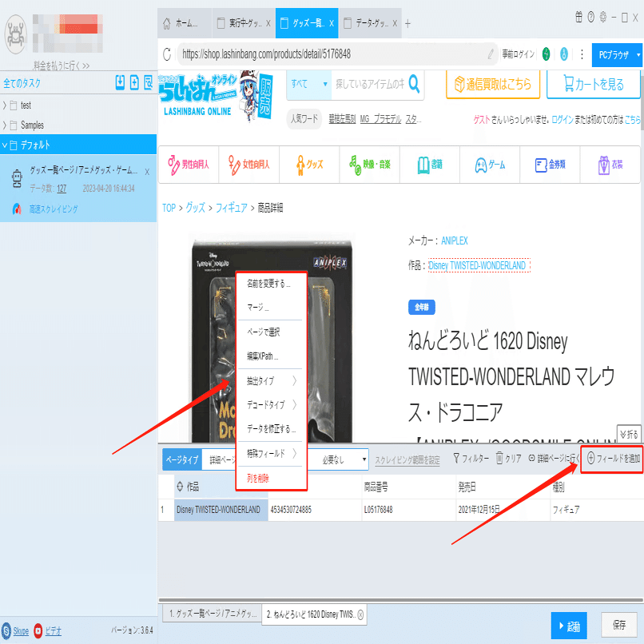Viewport: 644px width, 644px height.
Task: Click the robot icon of the task entry
Action: 17,179
